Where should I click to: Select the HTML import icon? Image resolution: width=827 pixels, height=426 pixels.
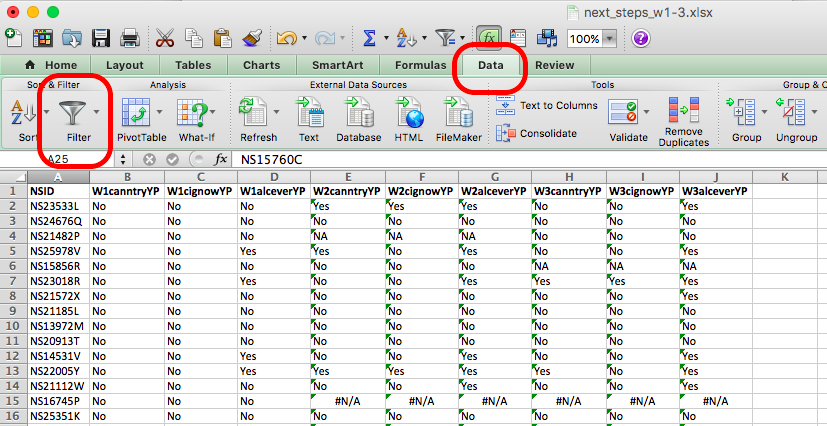(x=408, y=110)
